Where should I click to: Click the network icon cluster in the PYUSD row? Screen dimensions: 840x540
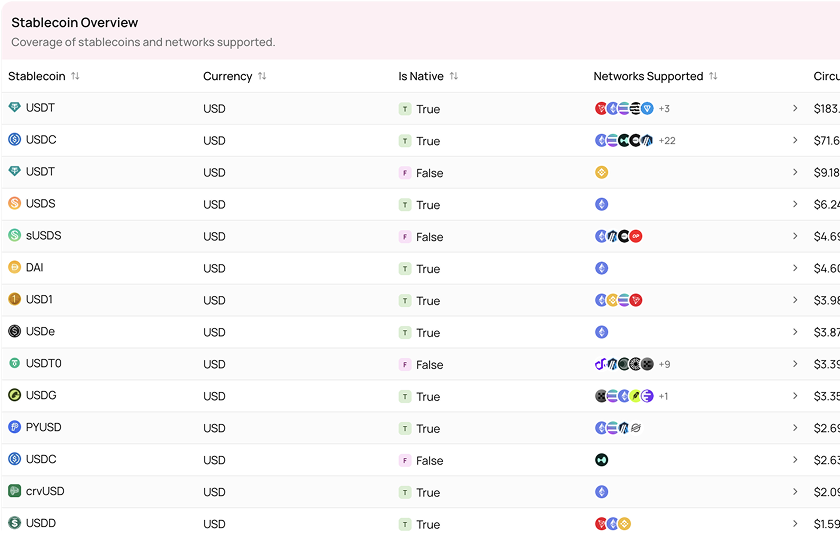pos(619,428)
